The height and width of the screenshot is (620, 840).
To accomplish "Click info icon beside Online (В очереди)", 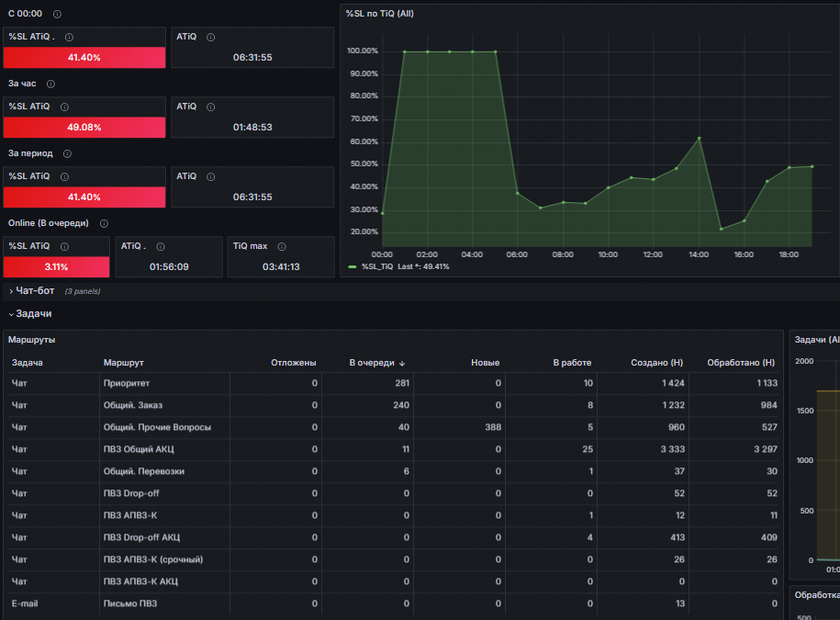I will [x=104, y=223].
